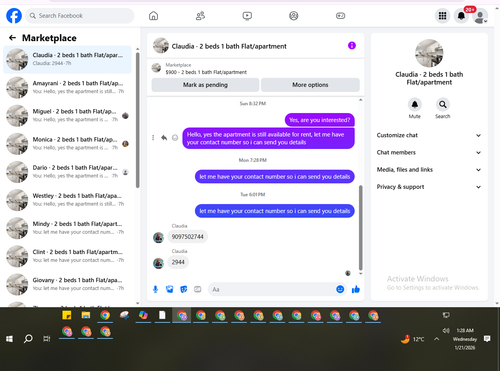Open Sticky Notes on taskbar
Image resolution: width=500 pixels, height=371 pixels.
pyautogui.click(x=67, y=315)
